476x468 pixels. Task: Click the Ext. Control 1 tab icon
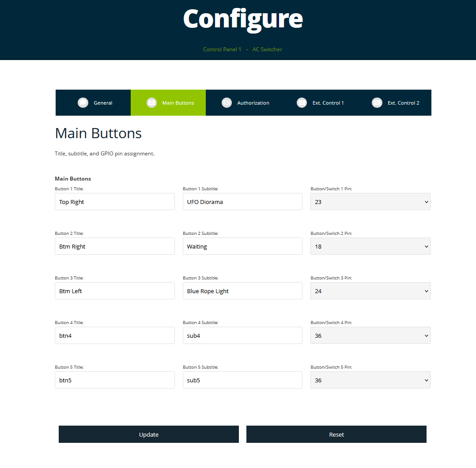302,102
